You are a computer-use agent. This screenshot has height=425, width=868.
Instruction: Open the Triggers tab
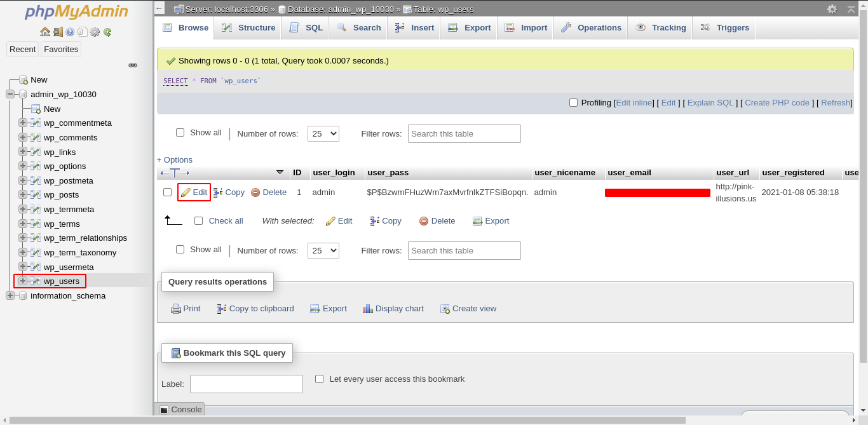(724, 28)
